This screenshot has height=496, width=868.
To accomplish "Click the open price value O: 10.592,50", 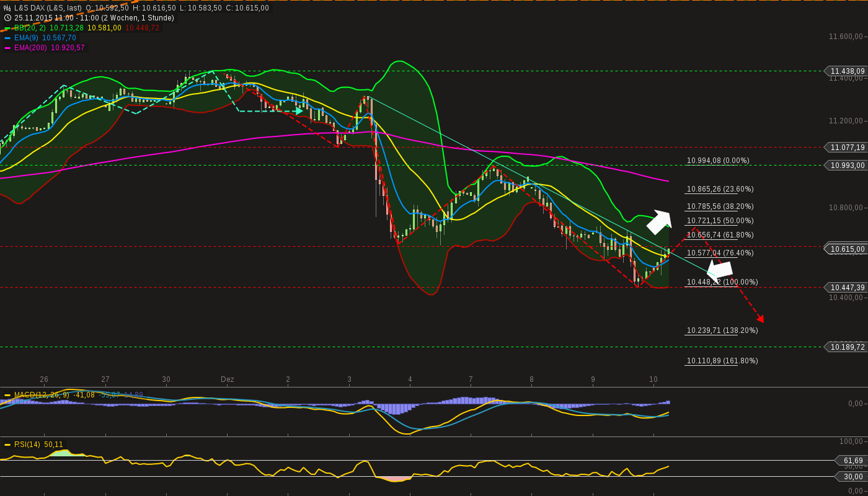I will tap(107, 8).
